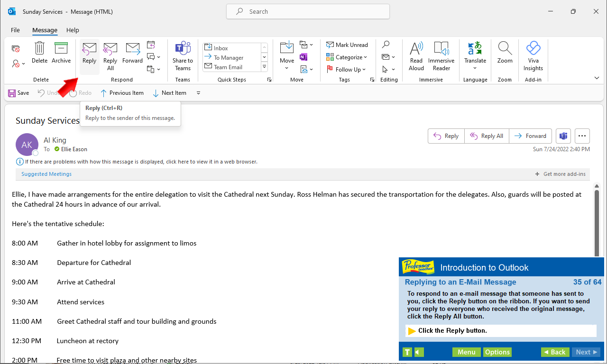607x364 pixels.
Task: Select the Message tab
Action: 45,30
